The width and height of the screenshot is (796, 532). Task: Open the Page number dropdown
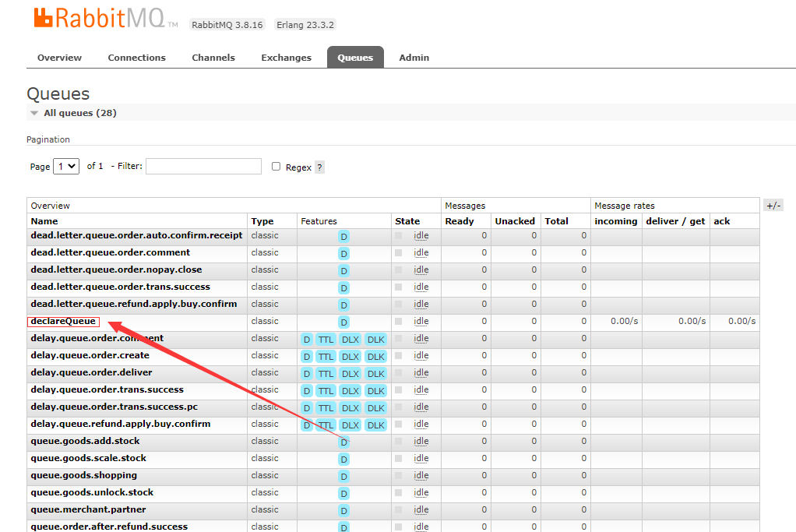(66, 166)
